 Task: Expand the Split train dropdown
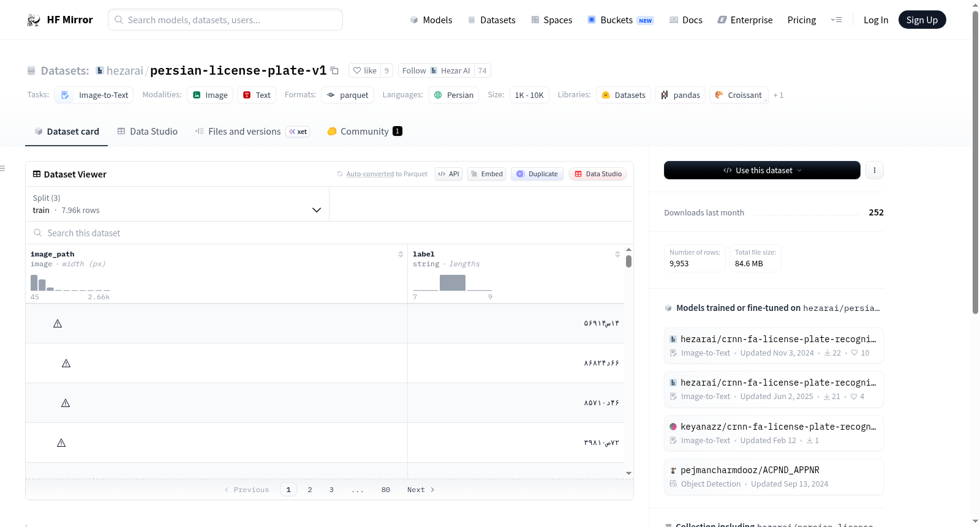pyautogui.click(x=177, y=204)
